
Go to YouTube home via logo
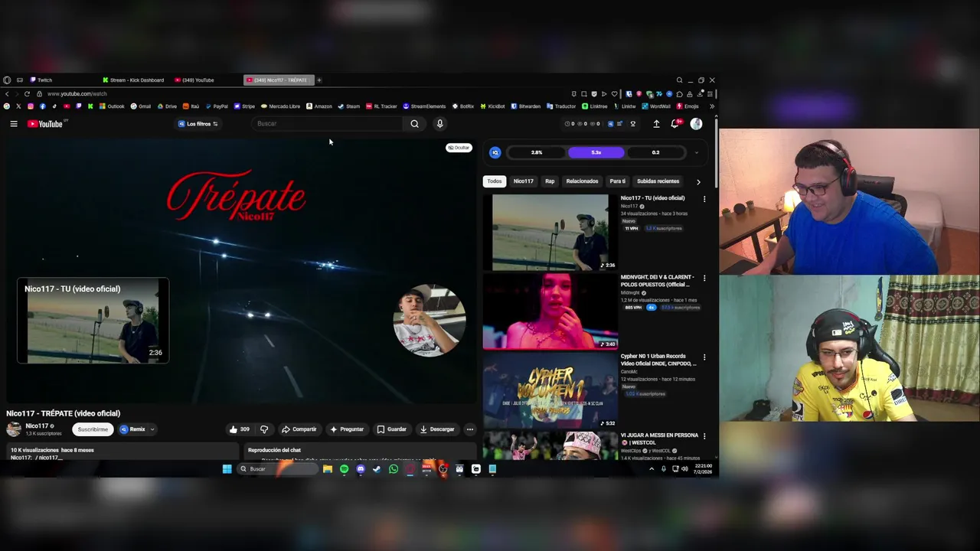pos(45,124)
